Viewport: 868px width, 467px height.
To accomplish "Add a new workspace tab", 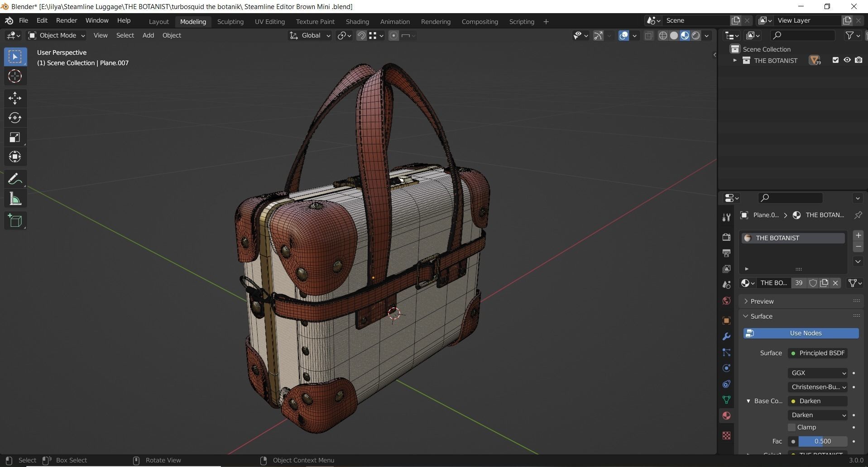I will tap(546, 22).
